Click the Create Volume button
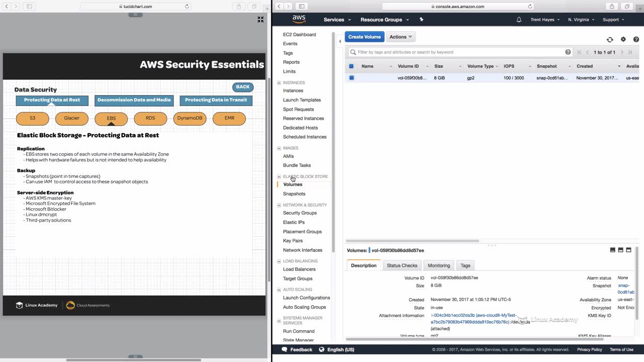The image size is (644, 362). (365, 37)
